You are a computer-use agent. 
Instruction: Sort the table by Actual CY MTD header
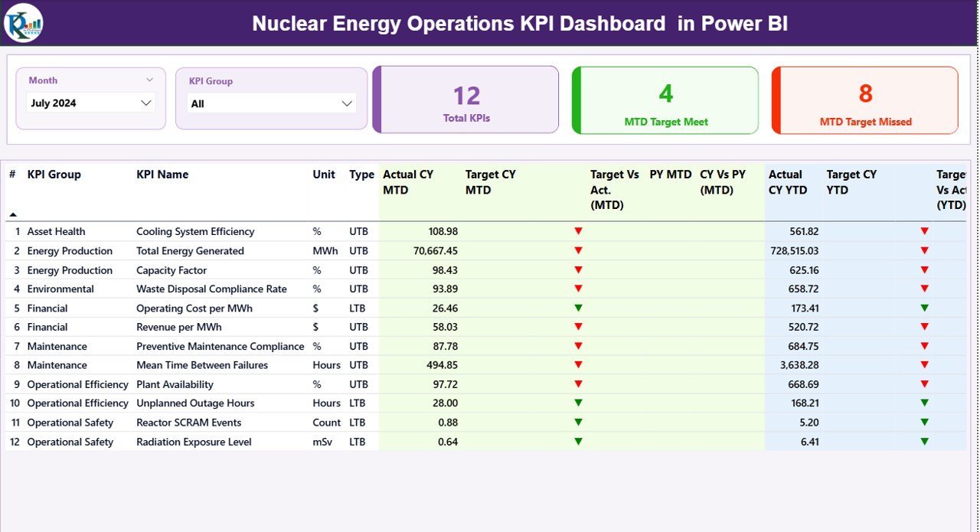click(x=406, y=182)
